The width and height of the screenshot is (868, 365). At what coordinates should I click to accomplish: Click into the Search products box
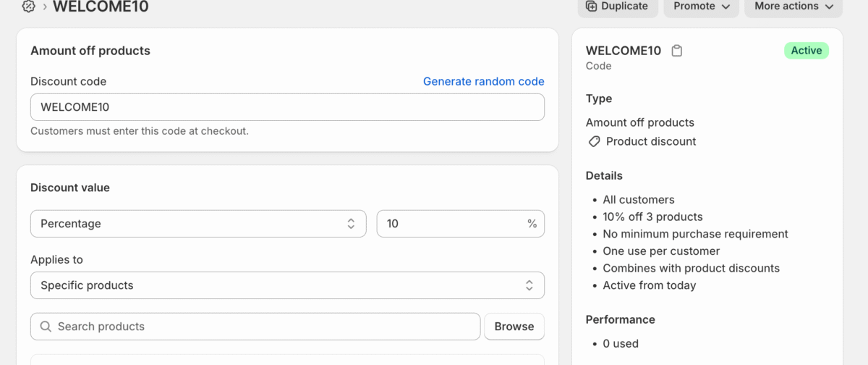click(x=260, y=327)
